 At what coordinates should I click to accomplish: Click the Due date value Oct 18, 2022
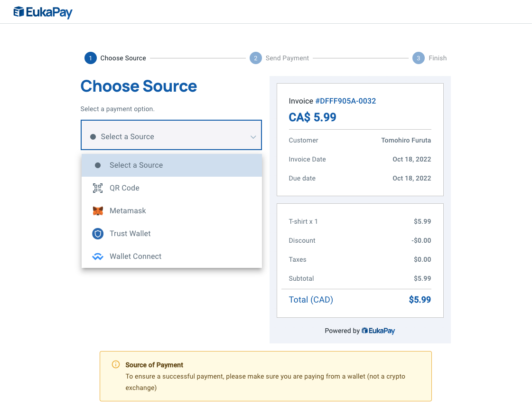[x=411, y=178]
